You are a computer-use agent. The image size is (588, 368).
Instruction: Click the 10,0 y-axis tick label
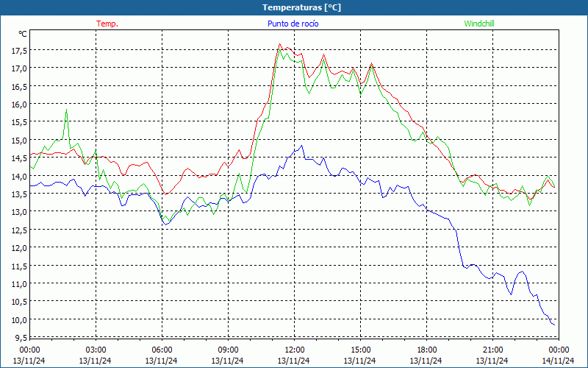click(18, 319)
